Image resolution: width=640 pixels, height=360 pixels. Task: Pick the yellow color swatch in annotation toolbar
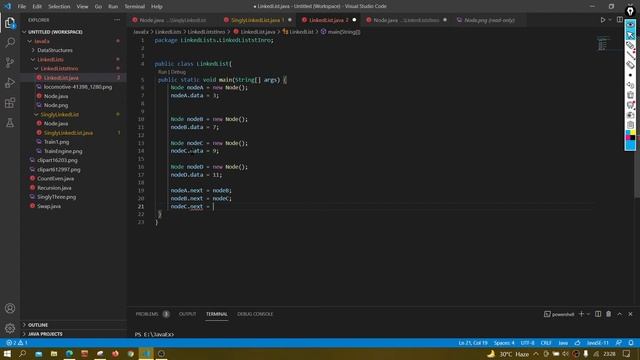pyautogui.click(x=633, y=133)
